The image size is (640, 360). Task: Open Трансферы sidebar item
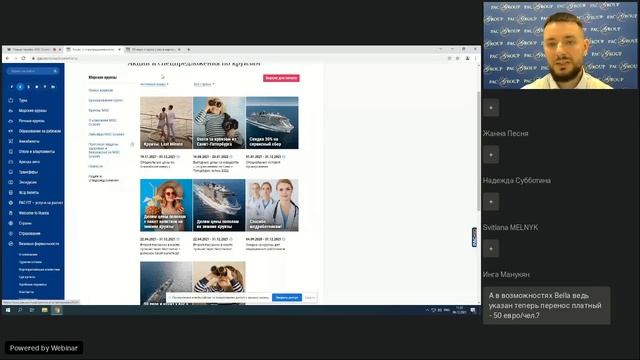pos(28,172)
